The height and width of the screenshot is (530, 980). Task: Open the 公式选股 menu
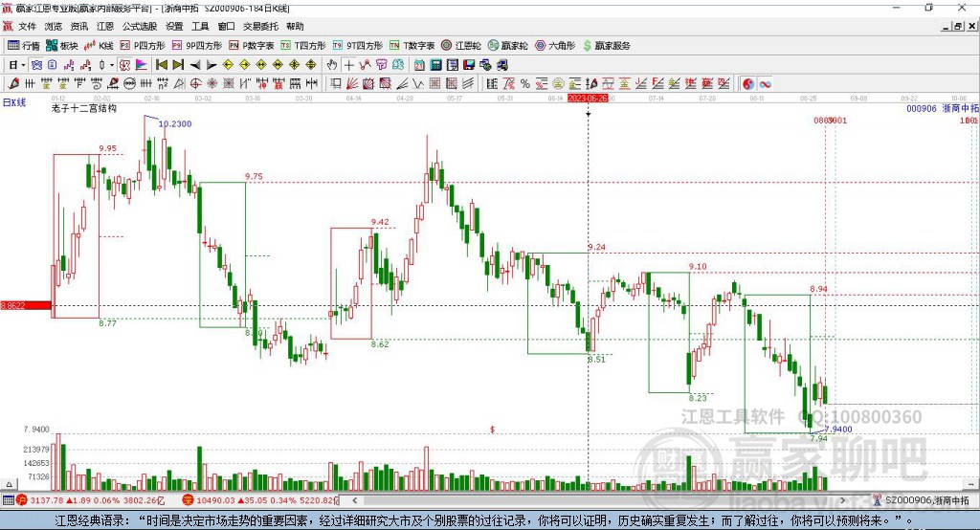pos(140,26)
